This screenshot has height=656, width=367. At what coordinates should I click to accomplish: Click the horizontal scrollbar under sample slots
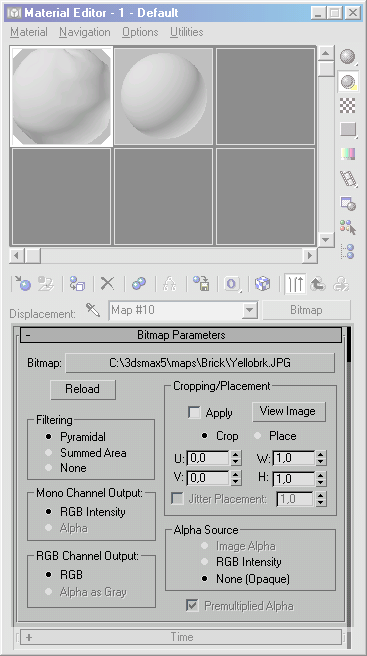[x=163, y=256]
